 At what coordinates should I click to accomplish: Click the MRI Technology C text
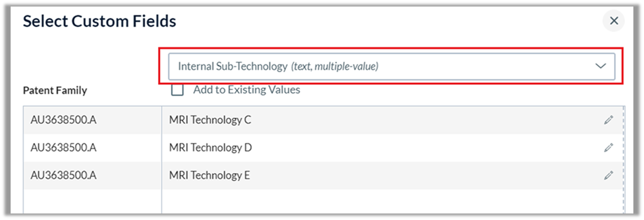(210, 120)
